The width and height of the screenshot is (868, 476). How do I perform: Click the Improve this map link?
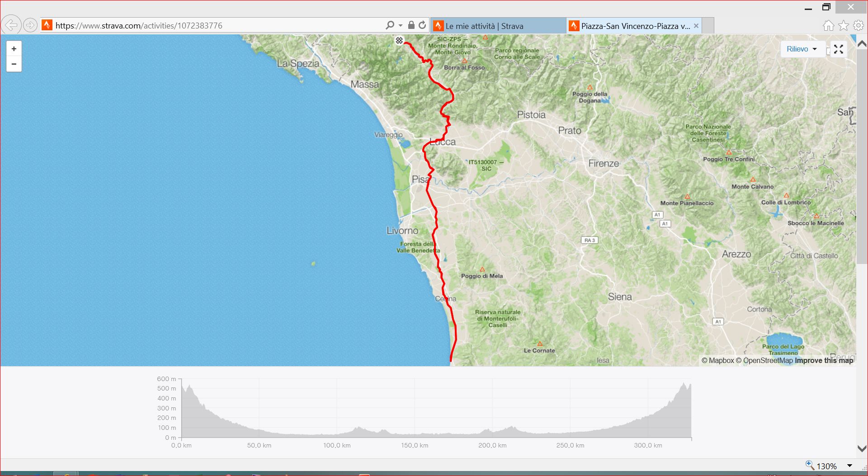click(x=824, y=360)
